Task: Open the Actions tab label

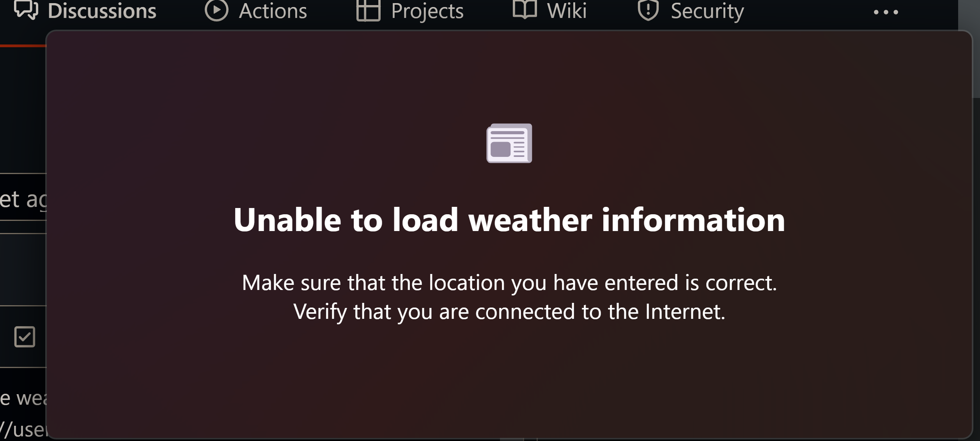Action: point(273,11)
